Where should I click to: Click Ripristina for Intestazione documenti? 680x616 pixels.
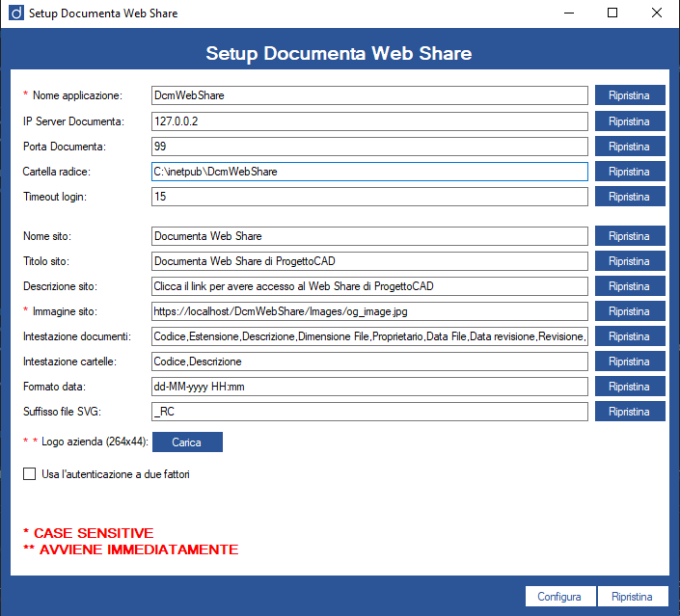[630, 336]
